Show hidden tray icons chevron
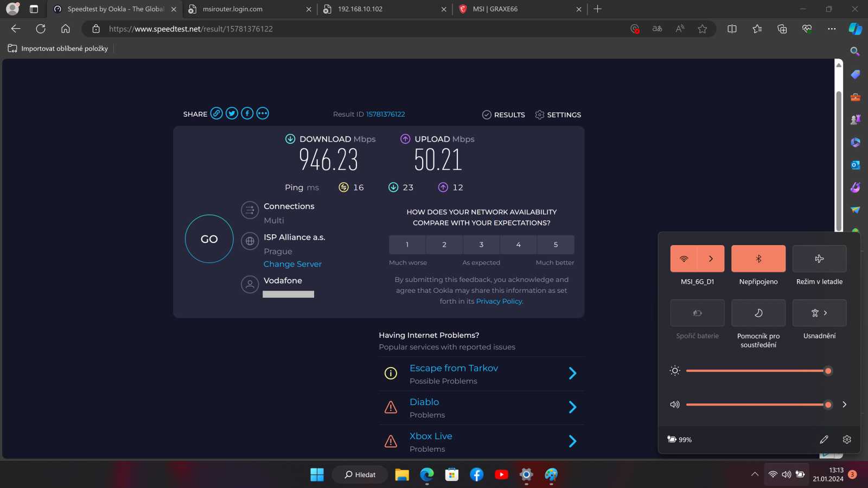Viewport: 868px width, 488px height. 755,474
